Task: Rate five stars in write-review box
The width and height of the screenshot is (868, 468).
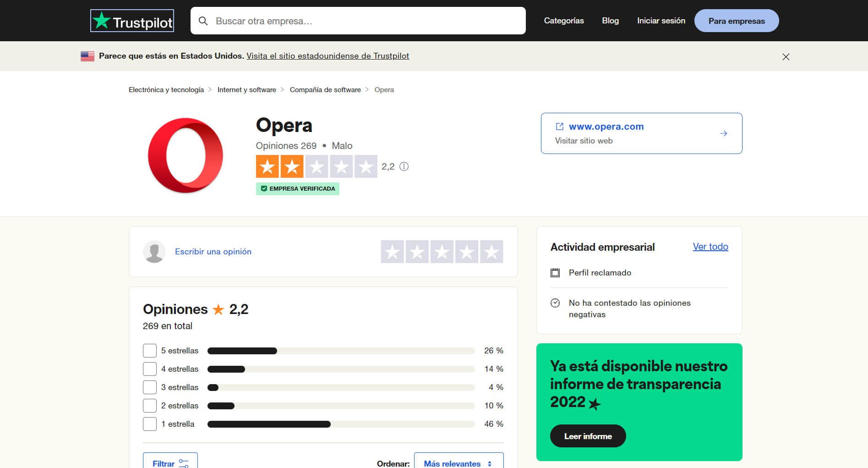Action: 491,252
